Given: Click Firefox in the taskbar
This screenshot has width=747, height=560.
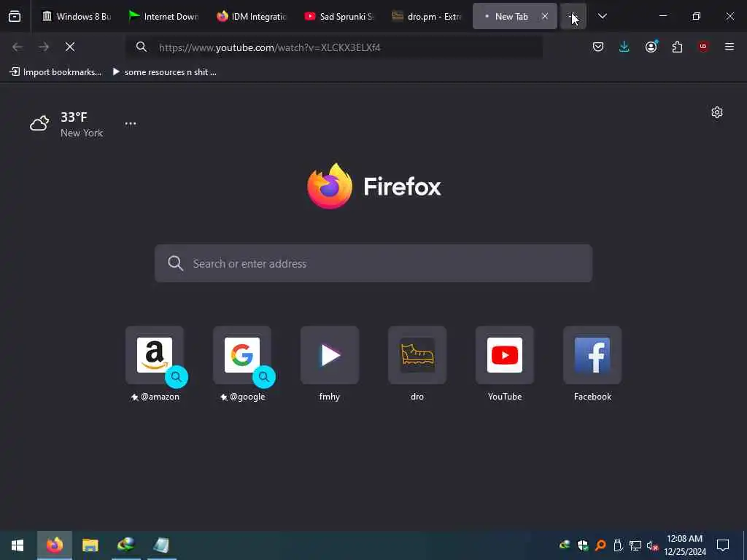Looking at the screenshot, I should pos(54,545).
